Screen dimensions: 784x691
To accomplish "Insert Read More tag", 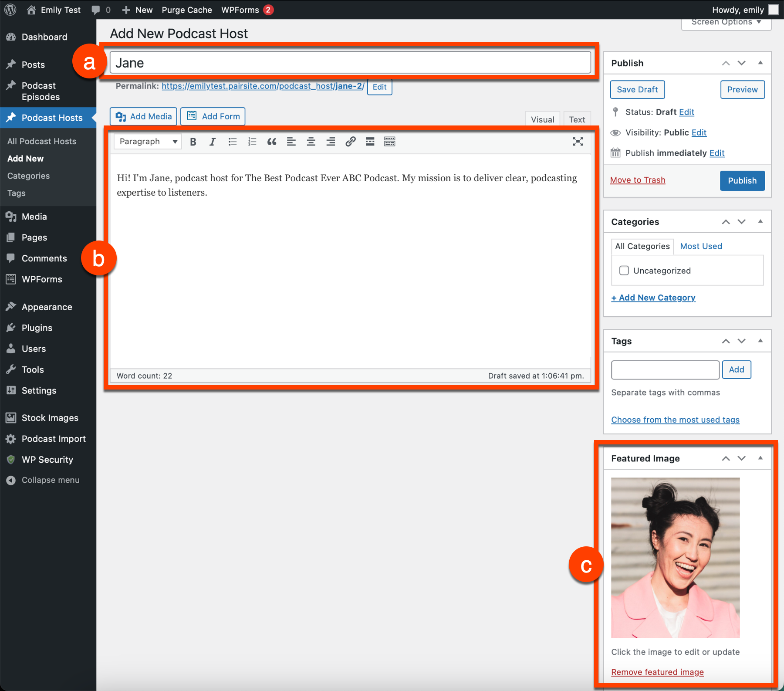I will [370, 142].
